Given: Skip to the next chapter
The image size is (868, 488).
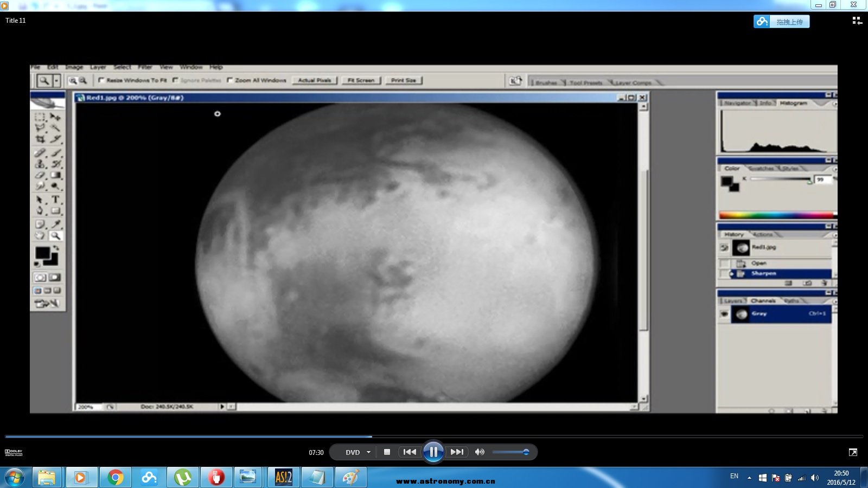Looking at the screenshot, I should point(457,452).
